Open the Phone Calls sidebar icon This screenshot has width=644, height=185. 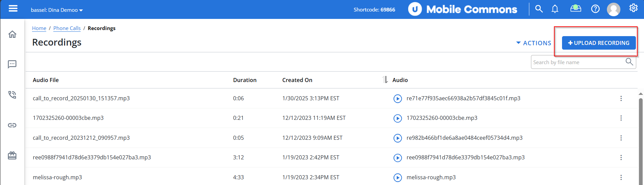12,95
